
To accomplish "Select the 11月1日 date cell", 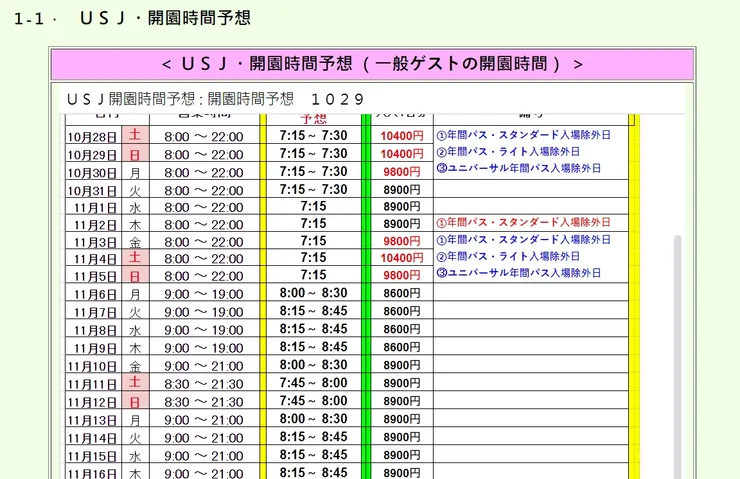I will click(92, 207).
